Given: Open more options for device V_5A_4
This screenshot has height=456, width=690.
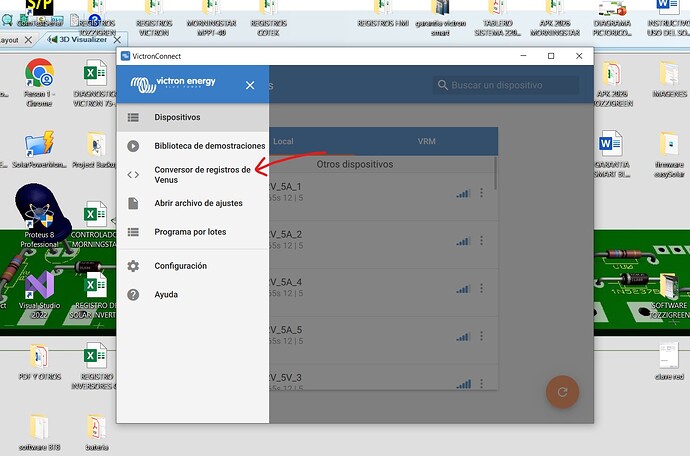Looking at the screenshot, I should [481, 288].
